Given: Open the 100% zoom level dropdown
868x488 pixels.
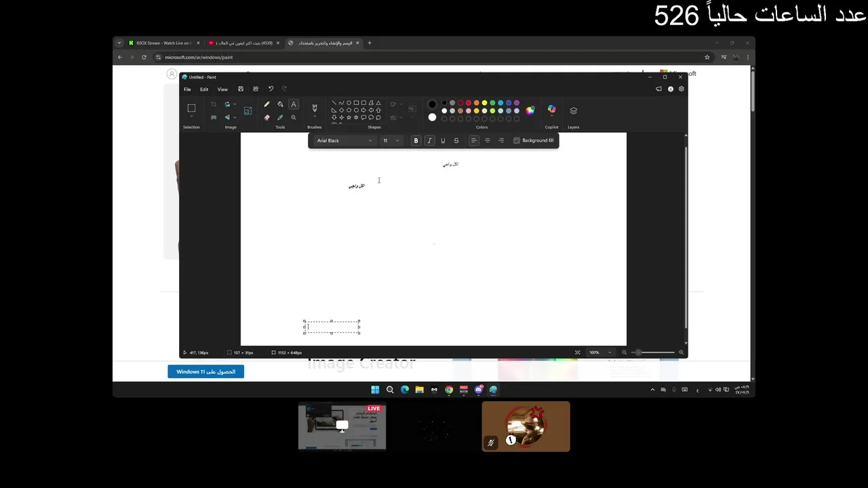Looking at the screenshot, I should 601,352.
